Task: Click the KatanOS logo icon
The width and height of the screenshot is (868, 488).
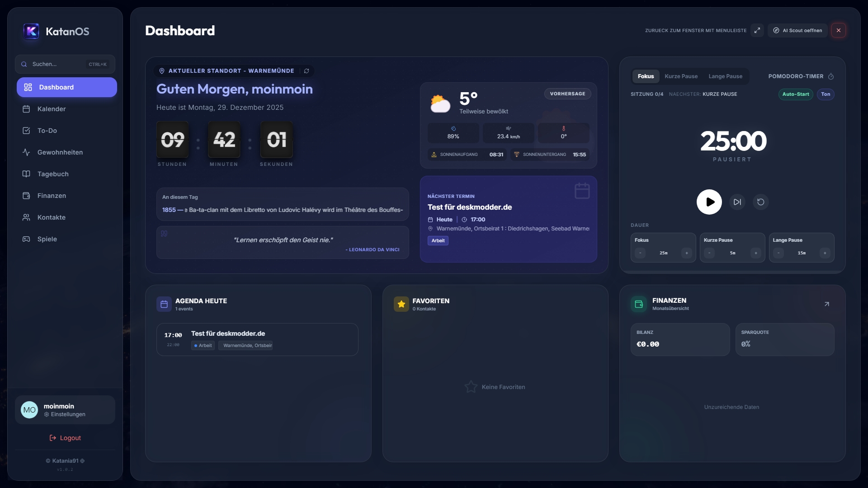Action: 31,31
